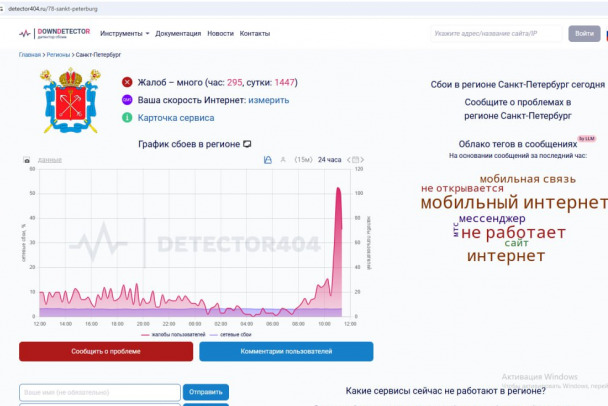
Task: Open 'Комментарии пользователей' blue button
Action: pos(286,352)
